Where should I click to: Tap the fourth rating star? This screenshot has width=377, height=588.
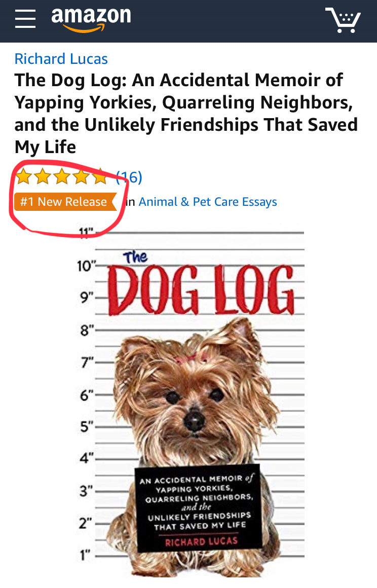point(81,176)
